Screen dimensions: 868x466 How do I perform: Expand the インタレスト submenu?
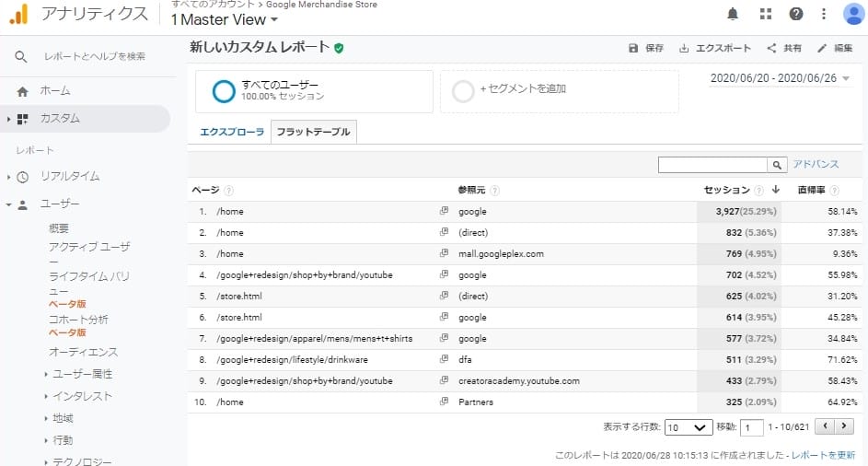click(x=46, y=397)
